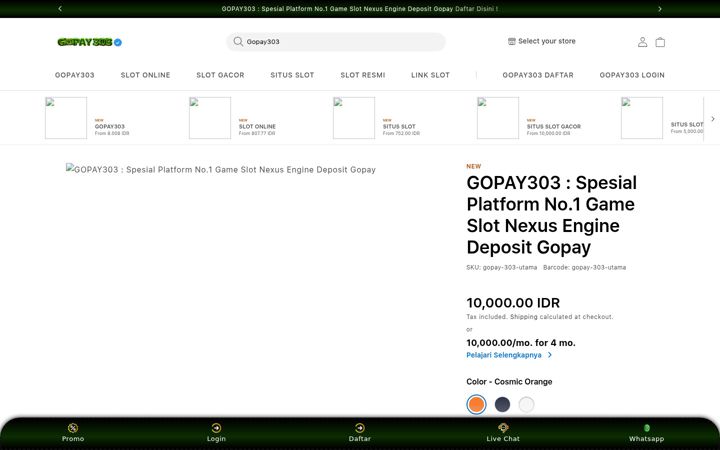Open Live Chat in the bottom bar

pos(503,433)
